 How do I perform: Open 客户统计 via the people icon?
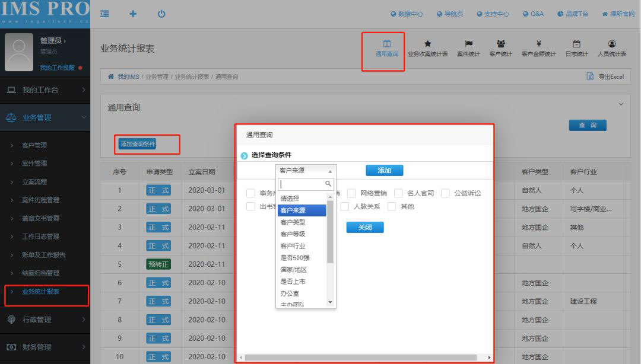(x=500, y=44)
